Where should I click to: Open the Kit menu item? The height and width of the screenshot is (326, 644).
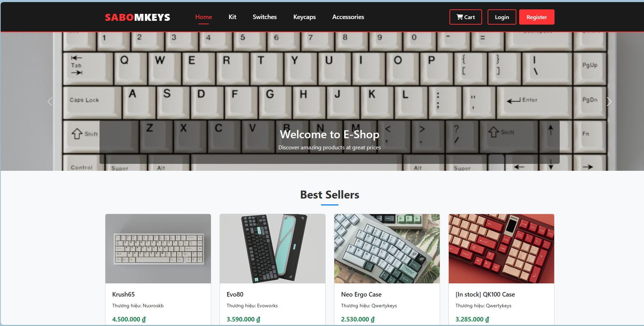(x=232, y=17)
